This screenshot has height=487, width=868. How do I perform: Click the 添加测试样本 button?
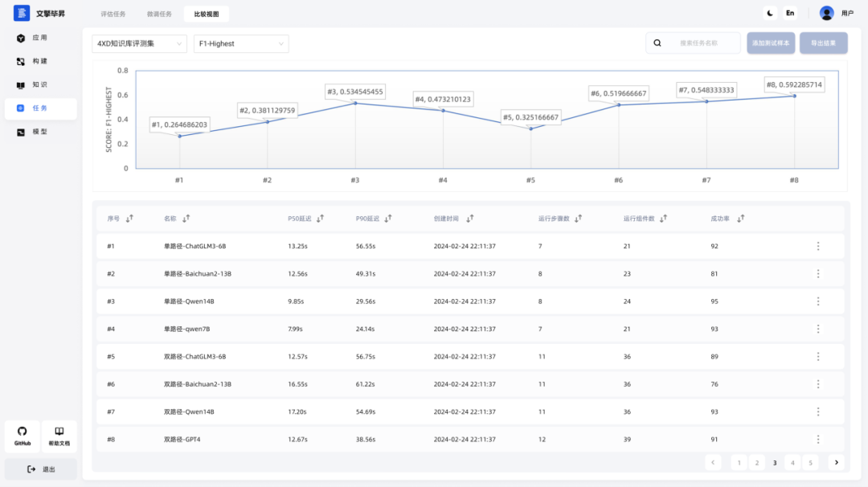click(771, 43)
